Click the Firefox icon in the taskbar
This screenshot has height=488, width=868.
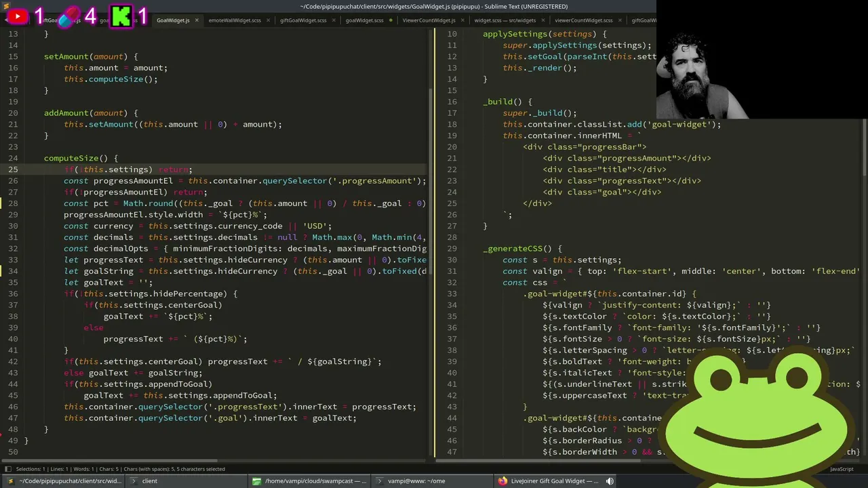pos(502,481)
